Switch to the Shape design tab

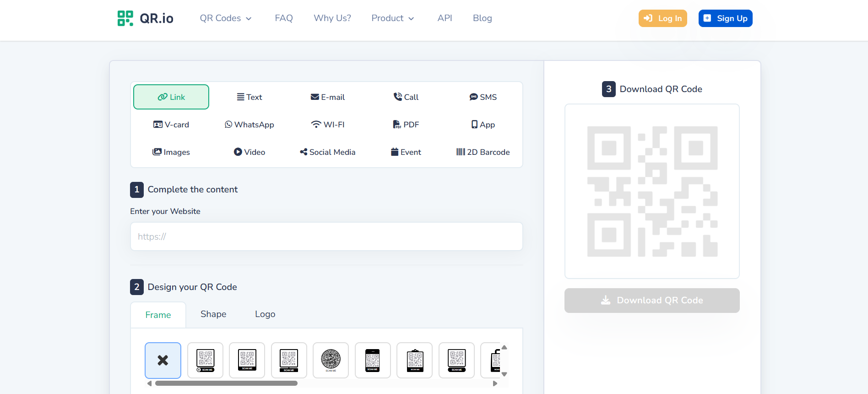[213, 314]
